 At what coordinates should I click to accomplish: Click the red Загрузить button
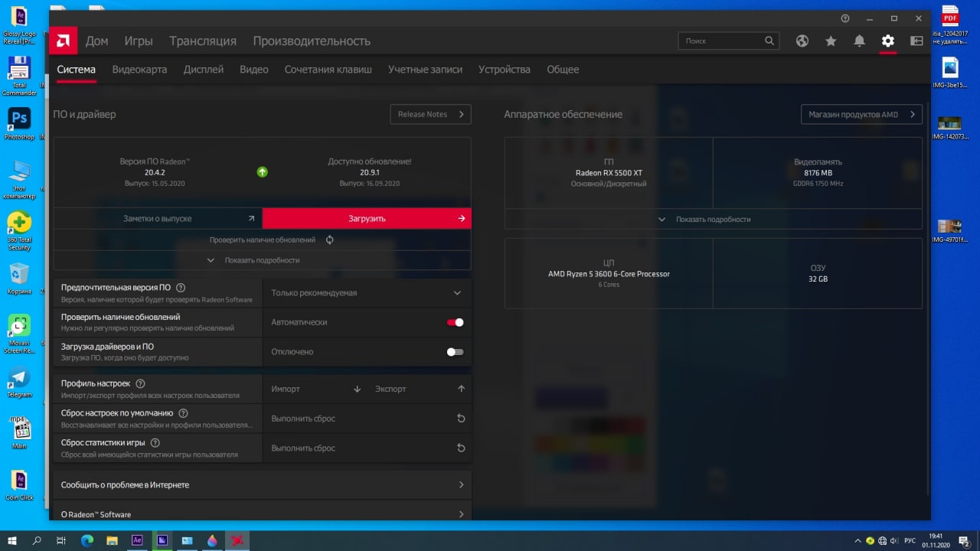367,218
